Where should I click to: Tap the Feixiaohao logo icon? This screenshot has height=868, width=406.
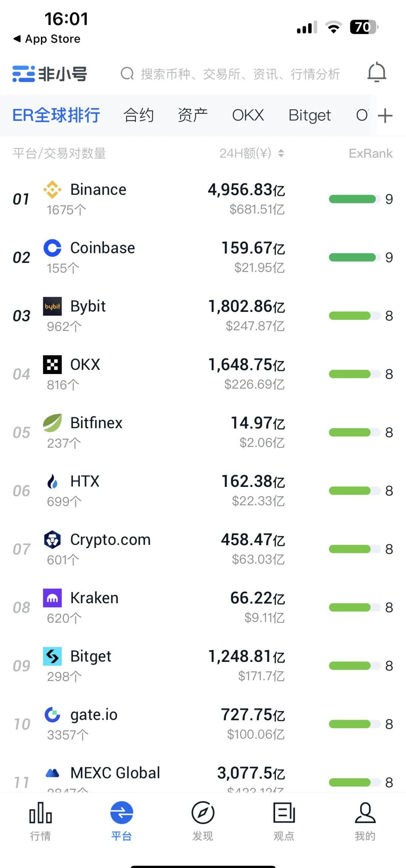pos(24,74)
